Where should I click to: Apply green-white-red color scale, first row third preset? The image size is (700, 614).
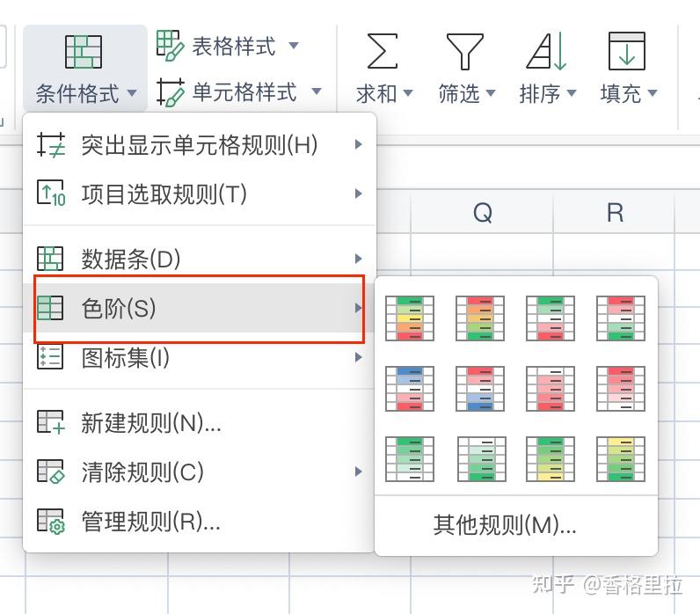point(551,318)
